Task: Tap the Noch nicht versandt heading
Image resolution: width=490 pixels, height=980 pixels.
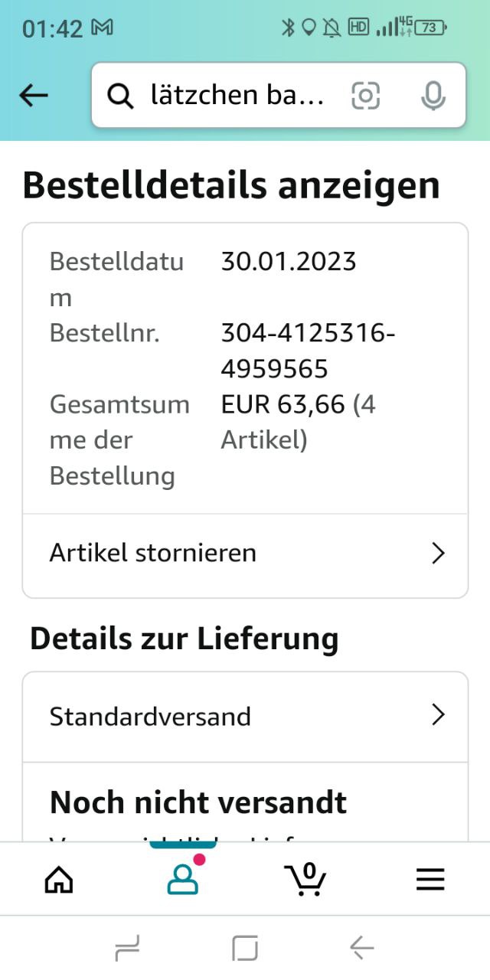Action: 198,802
